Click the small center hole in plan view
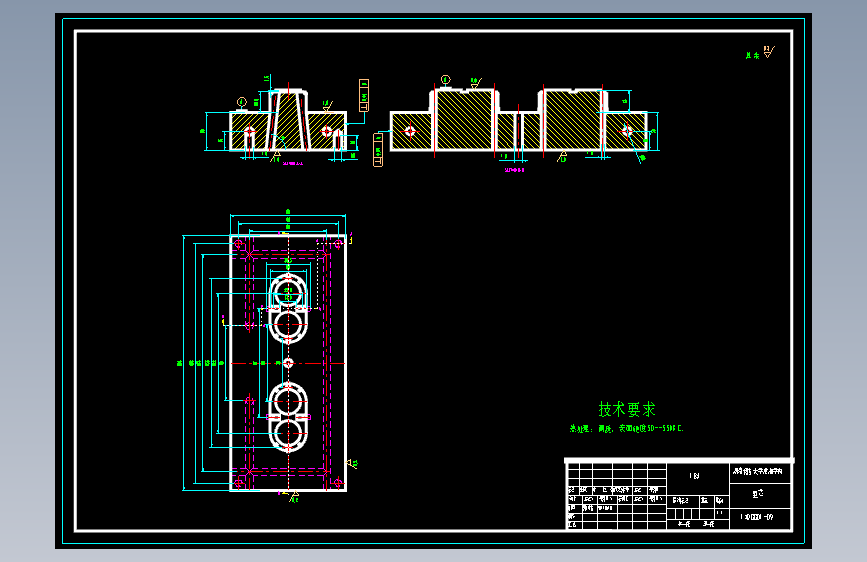Image resolution: width=867 pixels, height=562 pixels. (288, 363)
